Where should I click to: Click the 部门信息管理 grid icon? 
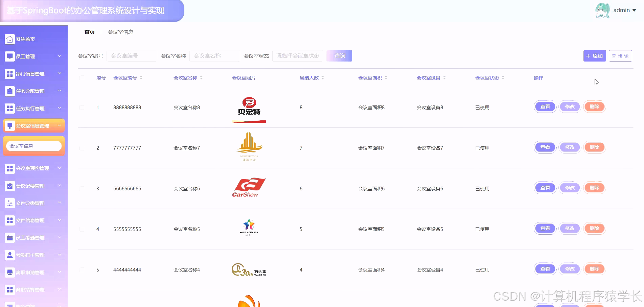pyautogui.click(x=10, y=74)
